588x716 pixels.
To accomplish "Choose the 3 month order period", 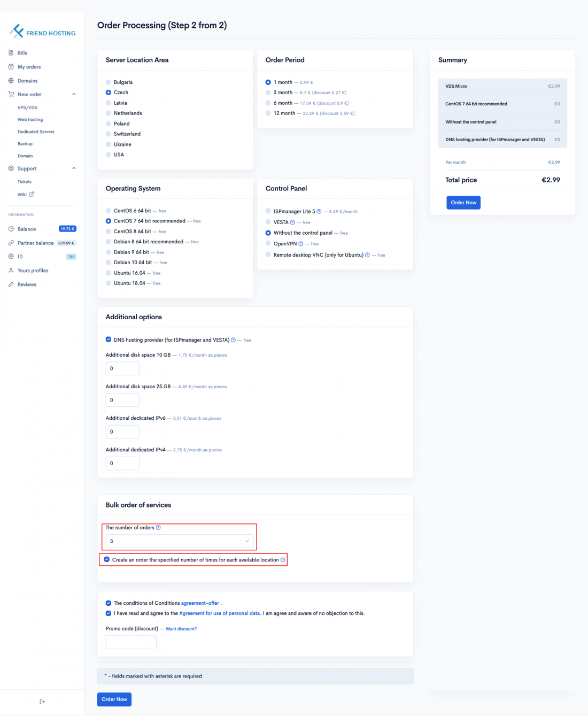I will point(268,93).
